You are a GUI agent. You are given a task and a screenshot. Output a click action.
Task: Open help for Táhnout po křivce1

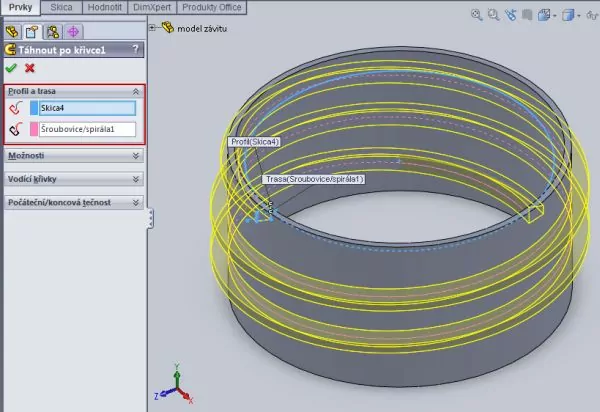coord(134,49)
